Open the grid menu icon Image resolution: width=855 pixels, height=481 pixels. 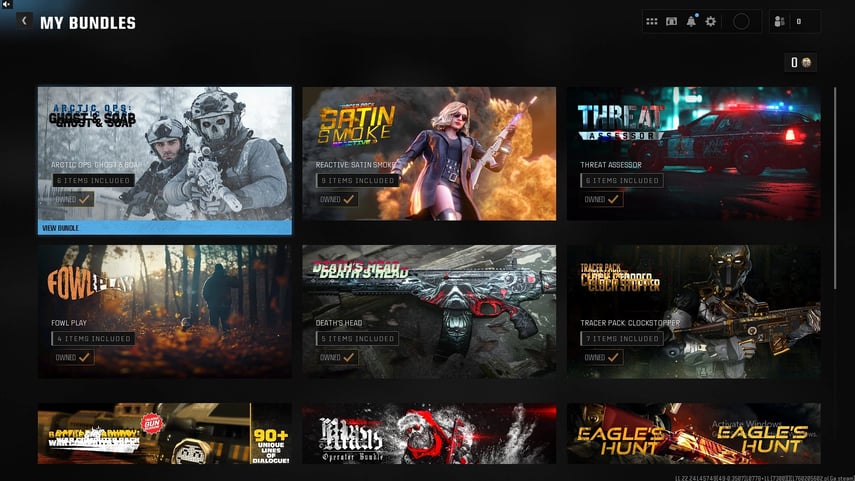(652, 21)
